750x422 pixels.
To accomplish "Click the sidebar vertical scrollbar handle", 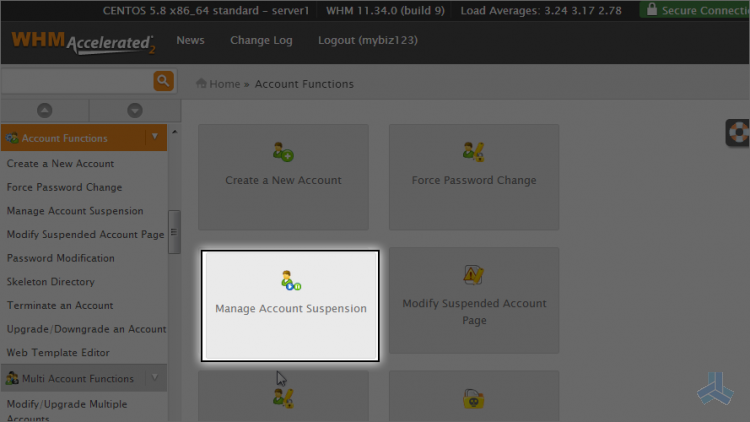I will [174, 233].
